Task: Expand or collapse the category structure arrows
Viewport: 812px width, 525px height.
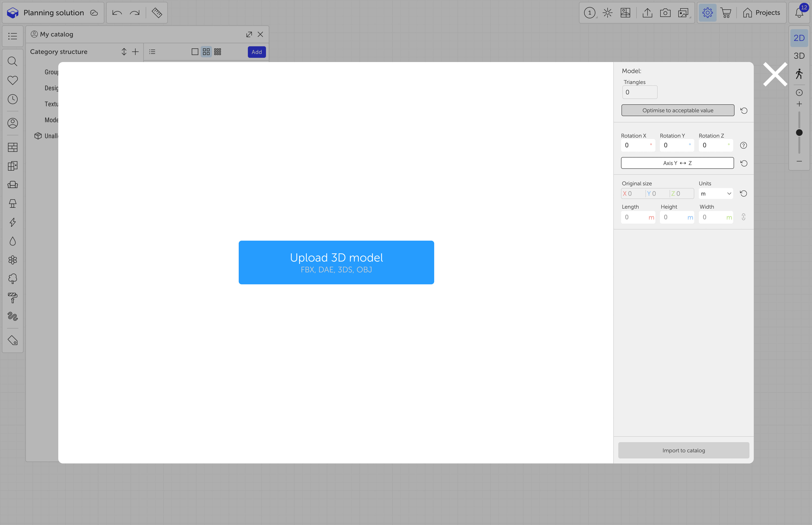Action: pyautogui.click(x=124, y=52)
